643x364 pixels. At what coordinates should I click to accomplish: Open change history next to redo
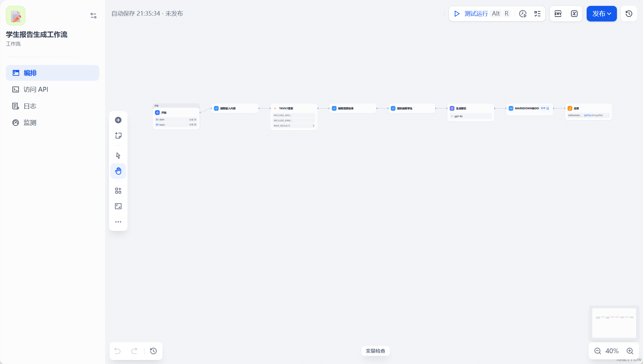point(153,351)
